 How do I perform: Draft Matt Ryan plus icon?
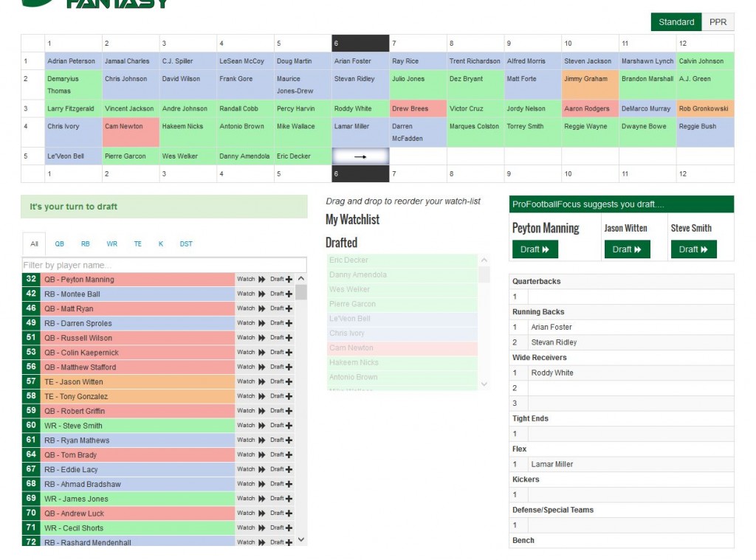coord(289,308)
